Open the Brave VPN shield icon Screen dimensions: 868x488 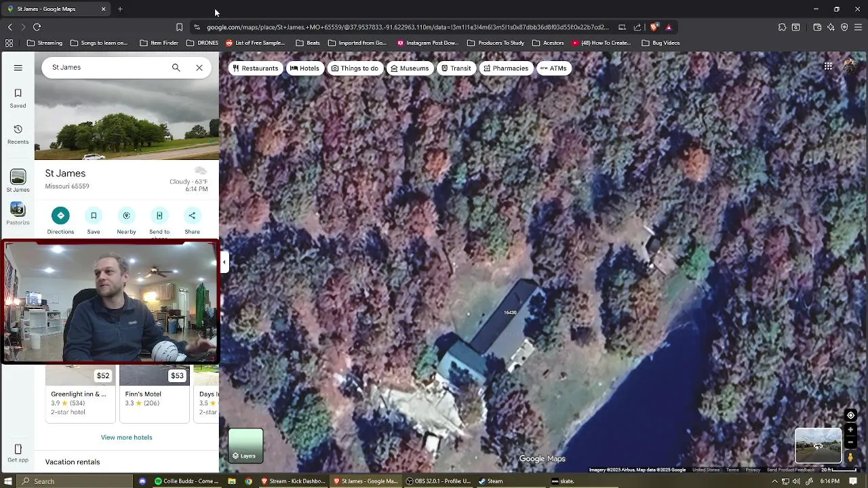pyautogui.click(x=844, y=27)
